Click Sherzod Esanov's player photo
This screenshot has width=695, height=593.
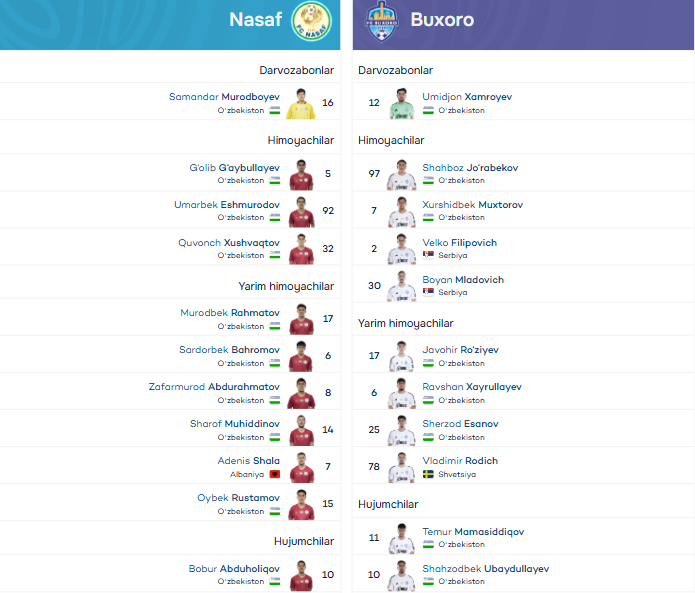point(401,430)
